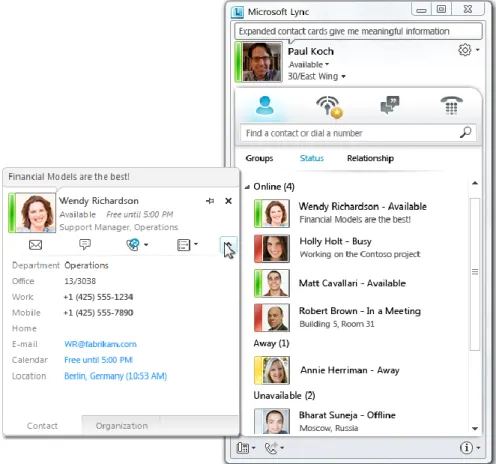496x464 pixels.
Task: Pin Wendy Richardson's contact card
Action: 210,201
